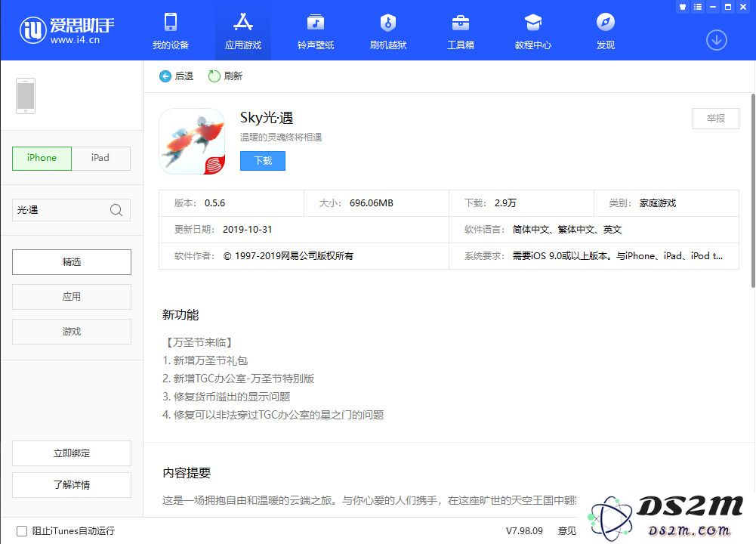Click the 内容提要 section heading

click(187, 473)
